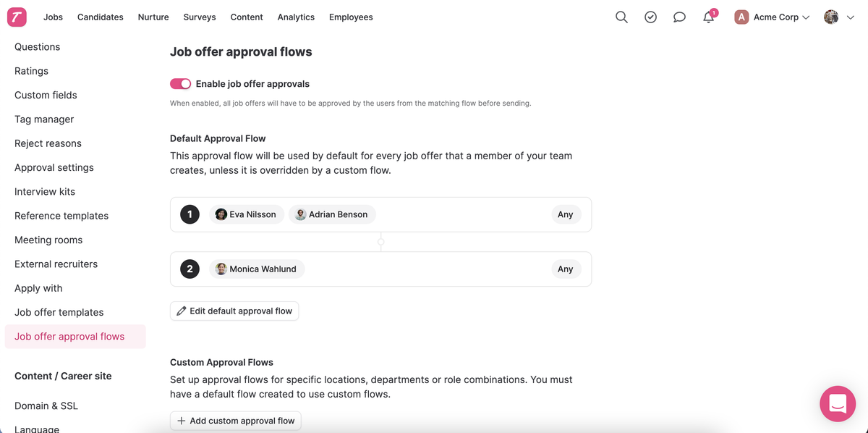Select Interview kits in sidebar

[x=45, y=191]
